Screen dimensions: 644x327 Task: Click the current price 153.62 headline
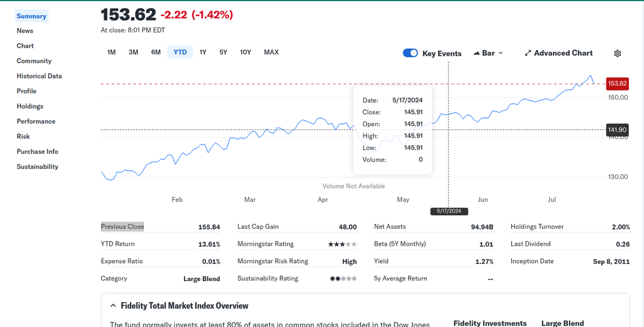(129, 15)
